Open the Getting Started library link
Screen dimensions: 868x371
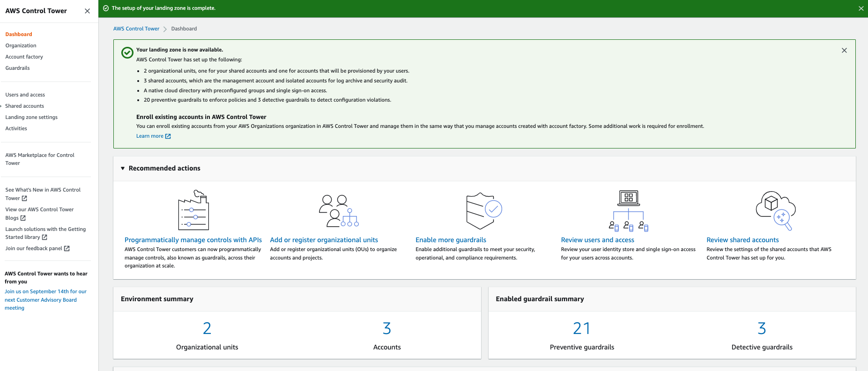[x=45, y=233]
